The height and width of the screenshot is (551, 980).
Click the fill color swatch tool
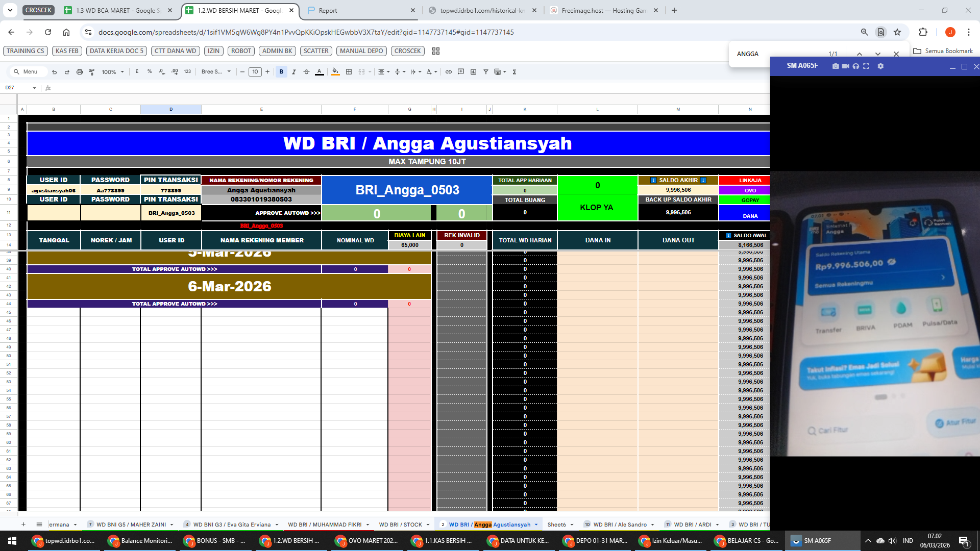[335, 72]
